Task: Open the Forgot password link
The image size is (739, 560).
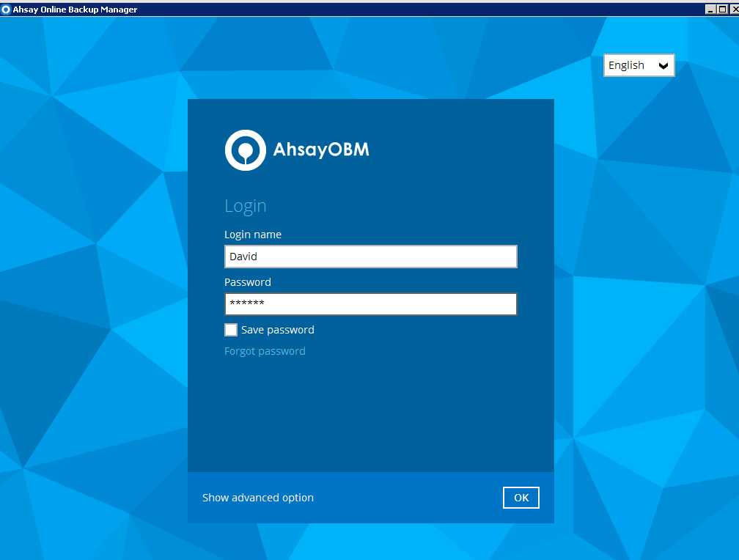Action: tap(265, 351)
